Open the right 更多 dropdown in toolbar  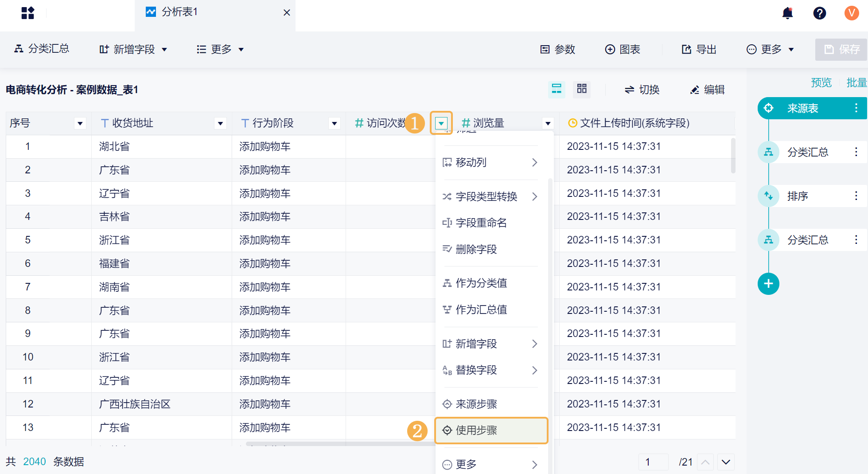click(x=770, y=49)
